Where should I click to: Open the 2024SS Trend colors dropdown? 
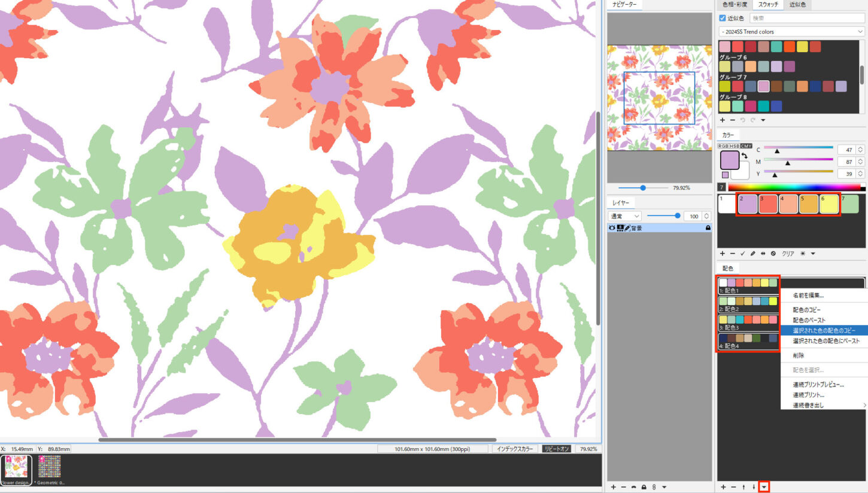tap(791, 32)
